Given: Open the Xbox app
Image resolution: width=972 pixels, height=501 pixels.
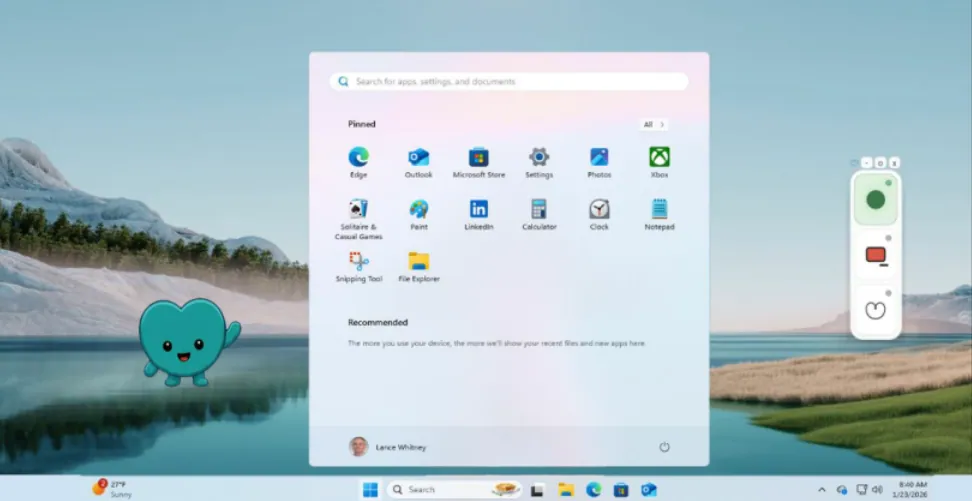Looking at the screenshot, I should (x=659, y=162).
